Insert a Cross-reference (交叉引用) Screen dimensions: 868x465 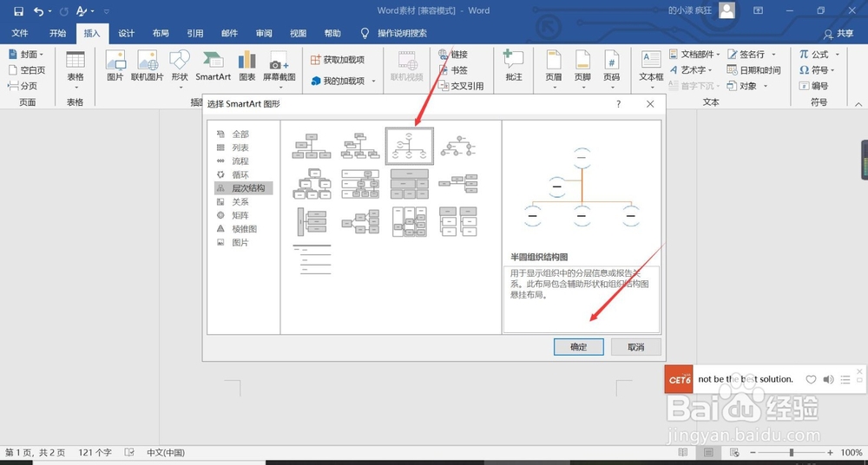pos(461,86)
